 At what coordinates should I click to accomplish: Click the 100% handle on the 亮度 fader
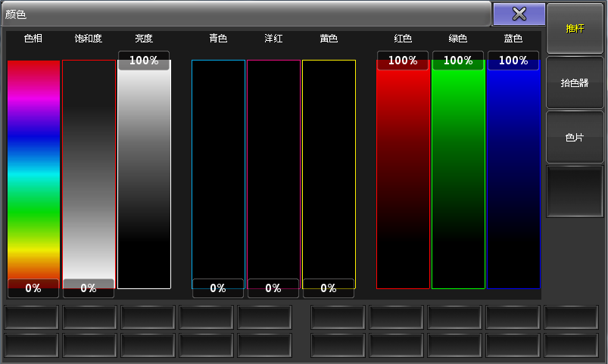coord(144,61)
